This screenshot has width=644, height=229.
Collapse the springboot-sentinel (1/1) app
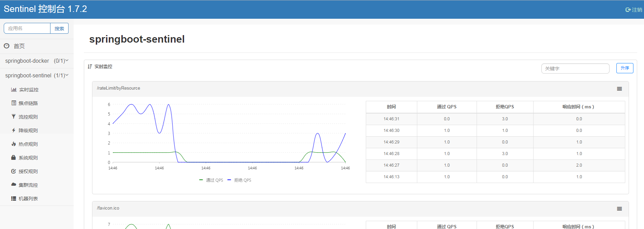(37, 75)
